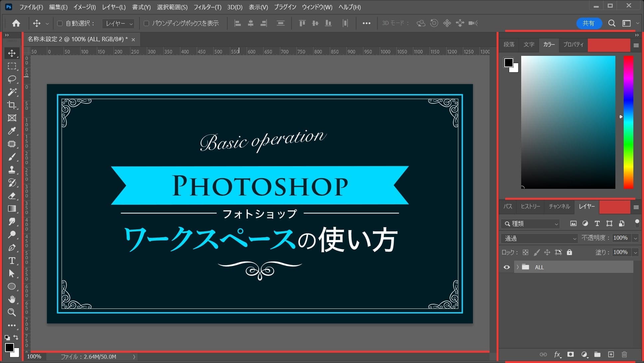Select the Pen tool
This screenshot has height=363, width=644.
(12, 248)
